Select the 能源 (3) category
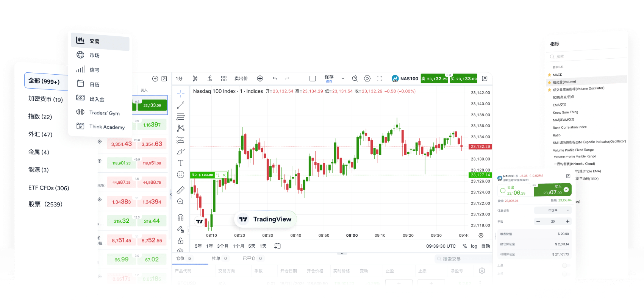Image resolution: width=644 pixels, height=303 pixels. tap(39, 170)
